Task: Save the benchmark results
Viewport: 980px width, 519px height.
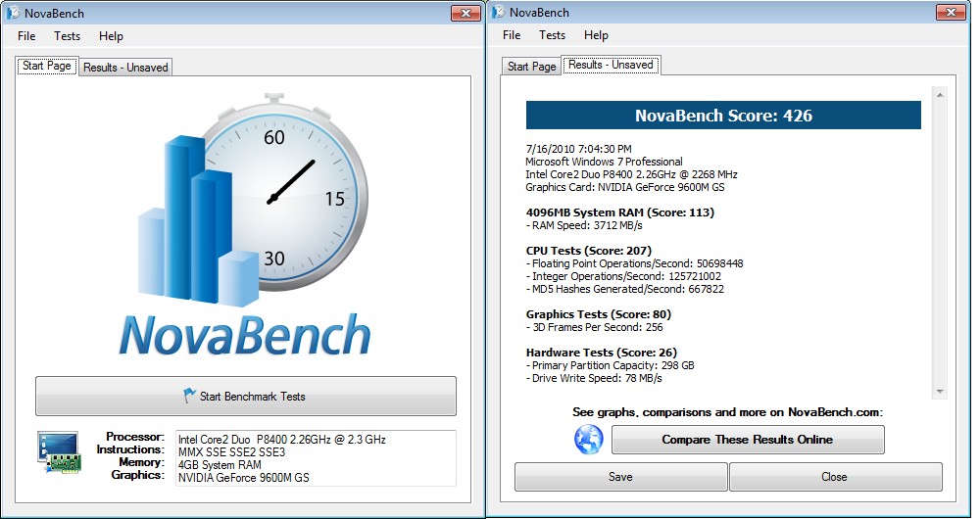Action: click(620, 477)
